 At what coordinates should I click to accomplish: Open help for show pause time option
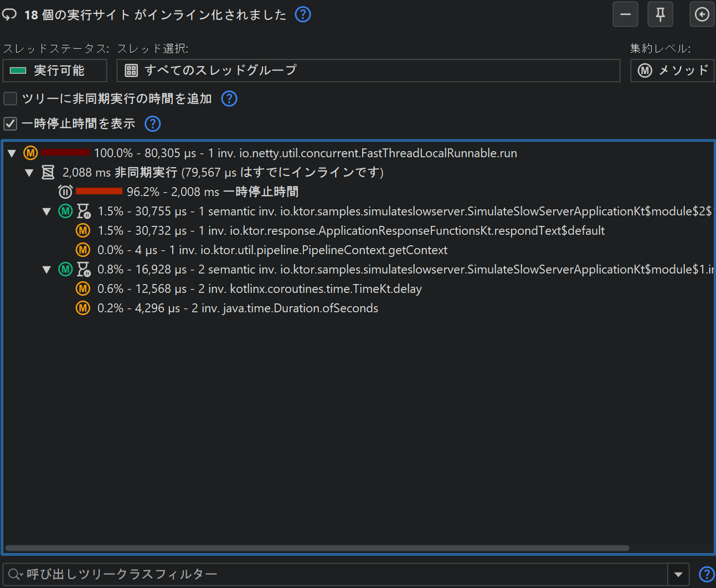point(152,123)
